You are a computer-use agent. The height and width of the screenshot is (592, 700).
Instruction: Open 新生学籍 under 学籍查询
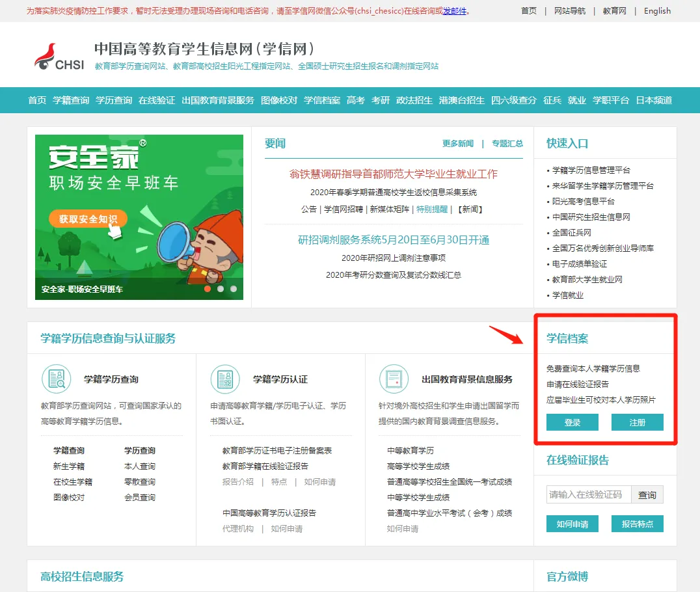pyautogui.click(x=69, y=466)
